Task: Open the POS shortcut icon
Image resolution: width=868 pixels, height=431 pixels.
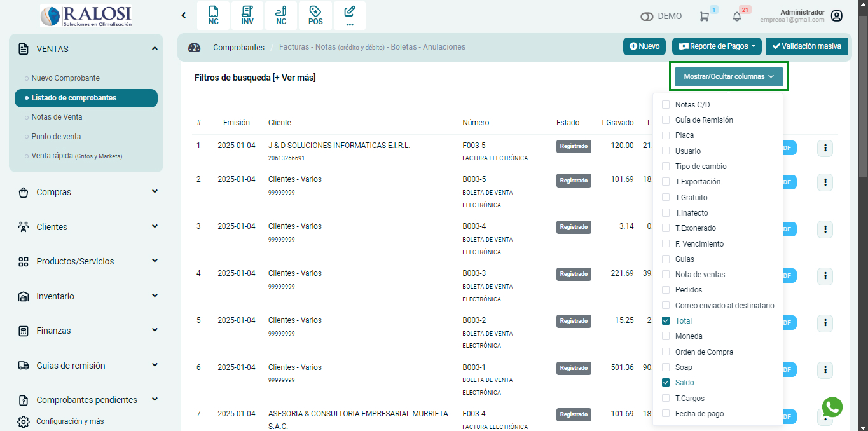Action: pyautogui.click(x=315, y=15)
